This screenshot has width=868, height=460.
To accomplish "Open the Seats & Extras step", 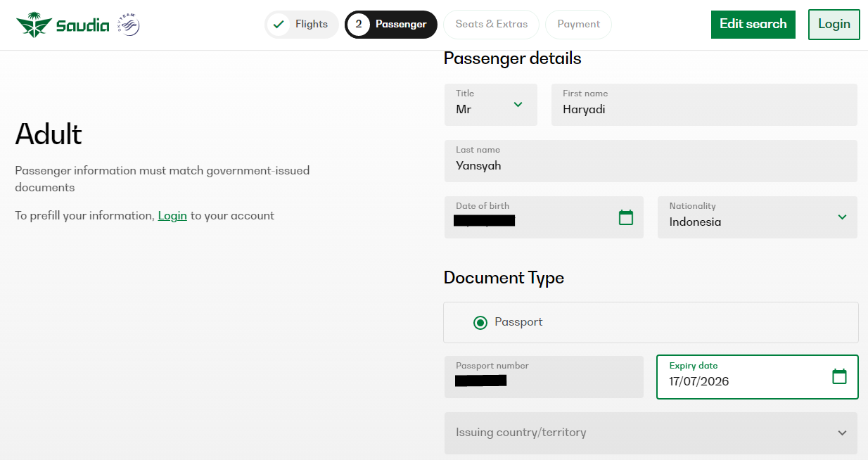I will (491, 25).
